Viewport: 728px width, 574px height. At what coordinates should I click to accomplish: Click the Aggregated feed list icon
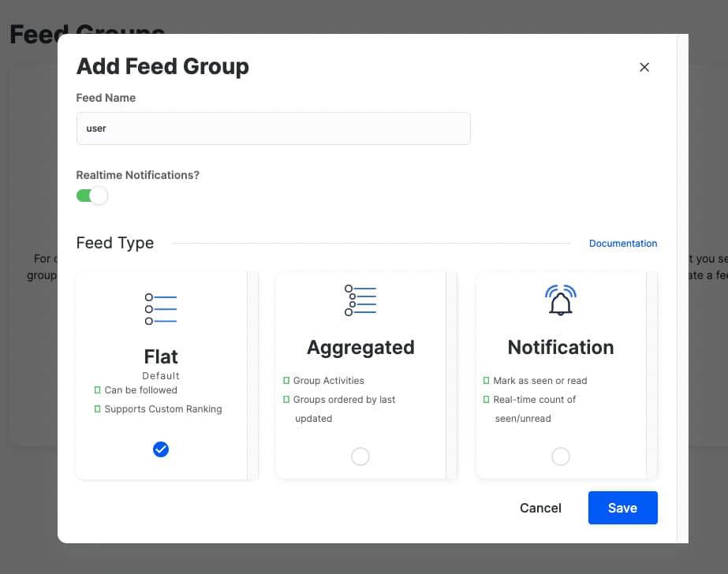(360, 300)
